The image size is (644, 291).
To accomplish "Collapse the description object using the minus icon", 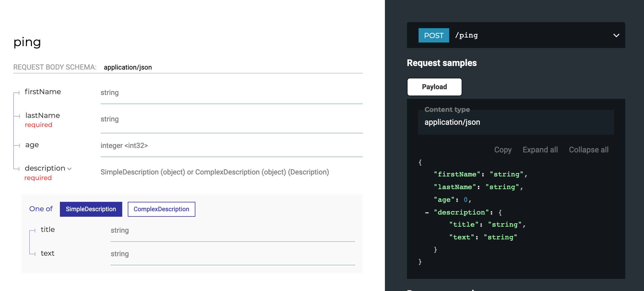I will 427,213.
